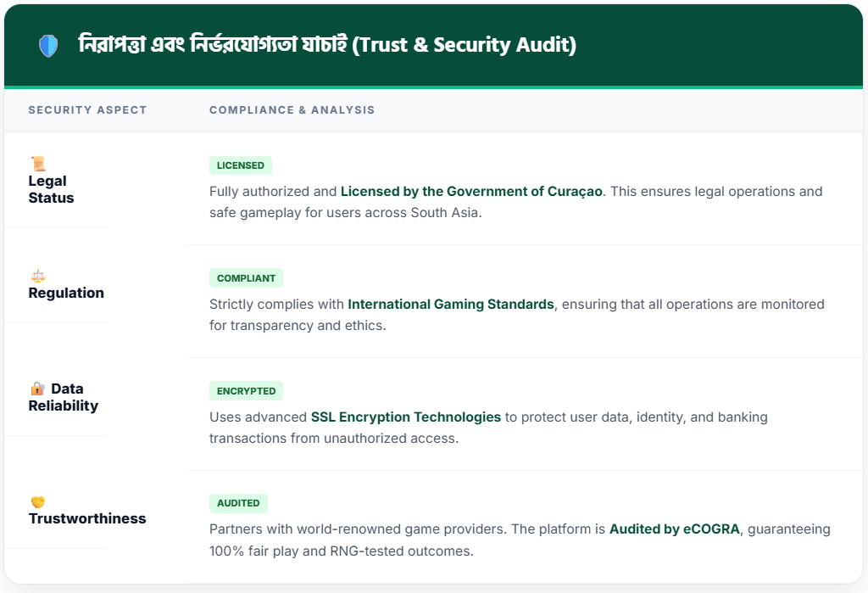Click 'Audited by eCOGRA' bold text
Screen dimensions: 868x593
(675, 529)
